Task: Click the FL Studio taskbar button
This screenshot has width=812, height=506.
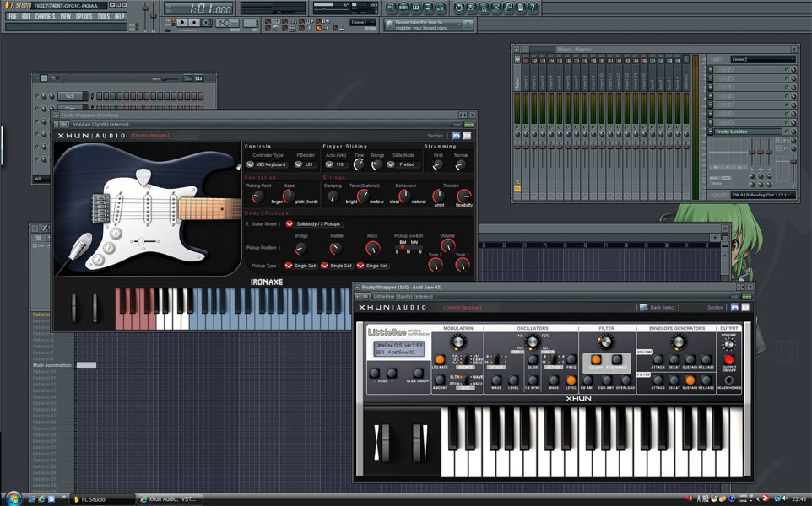Action: click(102, 499)
